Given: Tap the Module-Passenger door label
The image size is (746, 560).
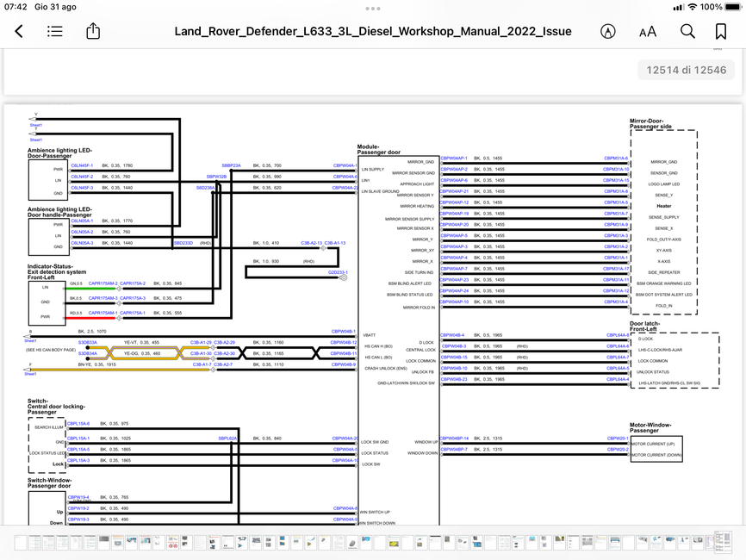Looking at the screenshot, I should [x=379, y=149].
